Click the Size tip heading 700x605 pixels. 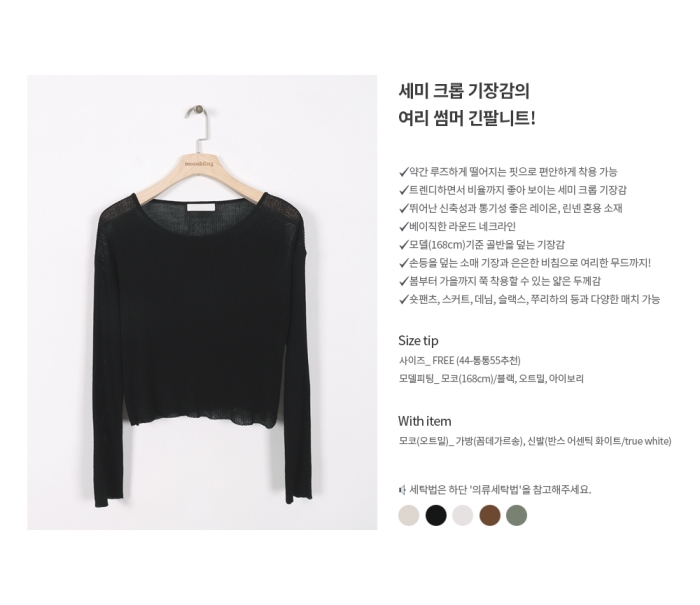coord(418,341)
